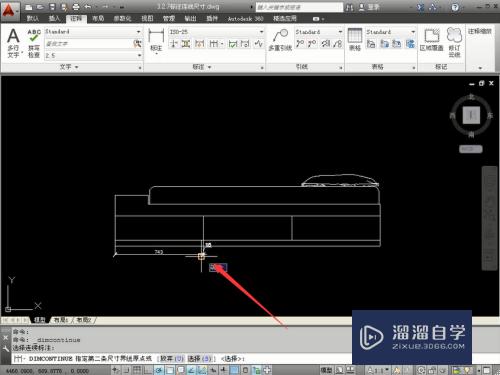Click the large Dimension (标注) tool
This screenshot has width=500, height=375.
(156, 41)
